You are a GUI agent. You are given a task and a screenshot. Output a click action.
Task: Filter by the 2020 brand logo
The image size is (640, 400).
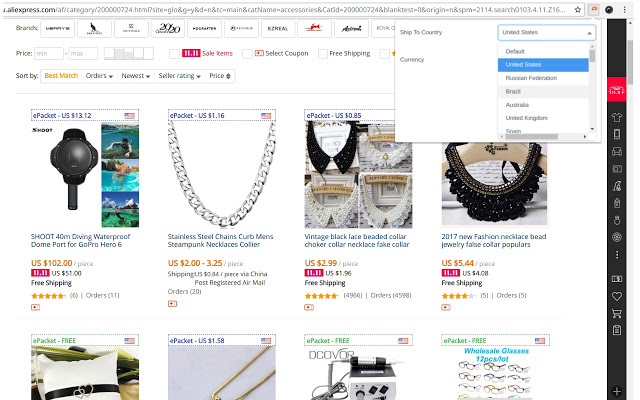168,29
